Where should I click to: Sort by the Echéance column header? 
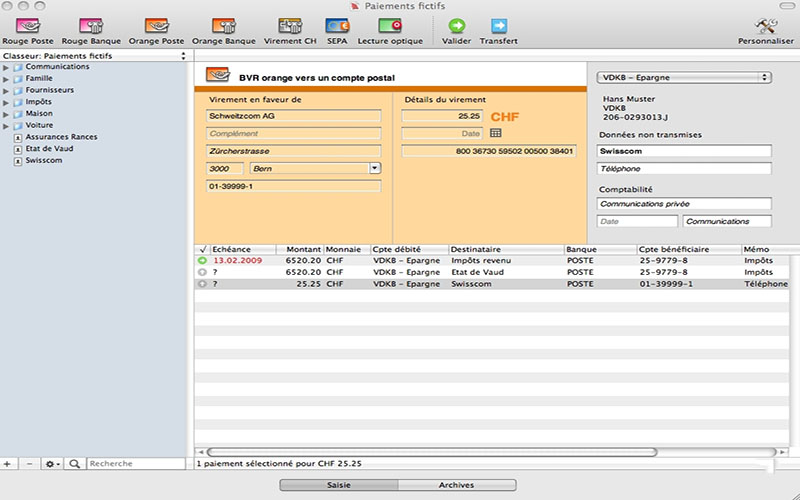[243, 249]
